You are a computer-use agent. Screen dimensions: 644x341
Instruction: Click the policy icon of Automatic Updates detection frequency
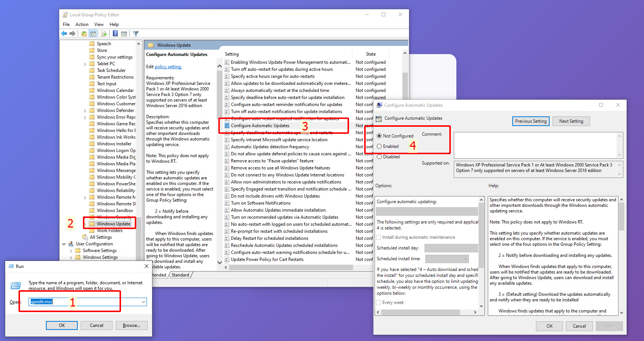(227, 147)
